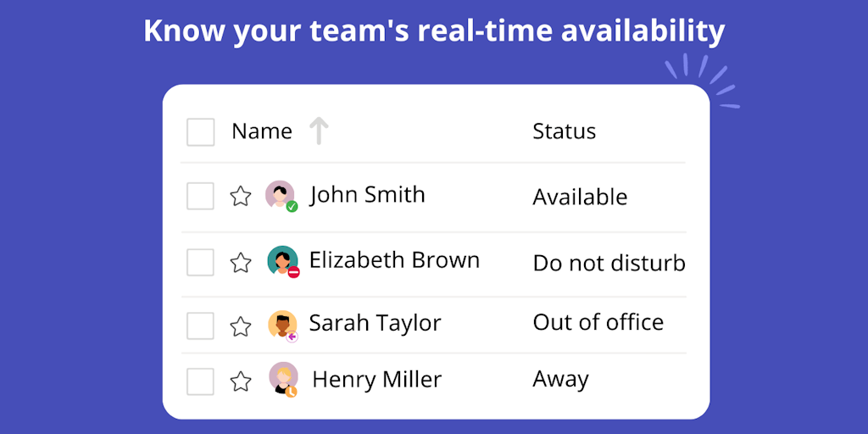
Task: Open John Smith's name link
Action: (367, 195)
